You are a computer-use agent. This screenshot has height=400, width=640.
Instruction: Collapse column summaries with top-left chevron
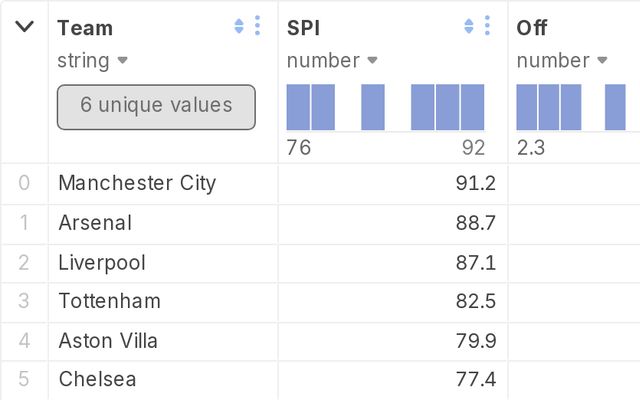pyautogui.click(x=24, y=27)
